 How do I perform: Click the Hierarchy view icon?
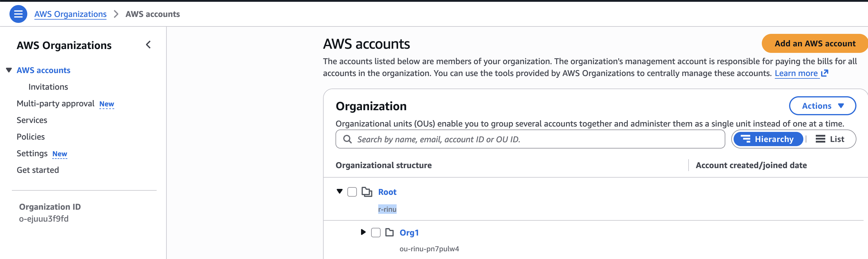click(x=745, y=139)
